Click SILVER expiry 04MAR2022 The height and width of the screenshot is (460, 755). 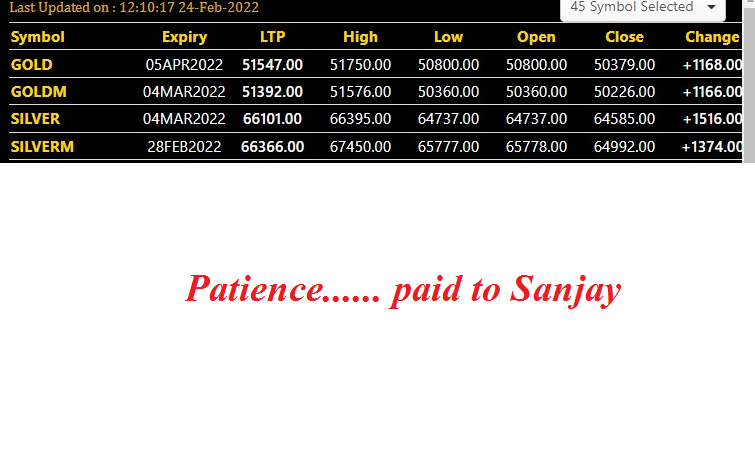(x=184, y=118)
